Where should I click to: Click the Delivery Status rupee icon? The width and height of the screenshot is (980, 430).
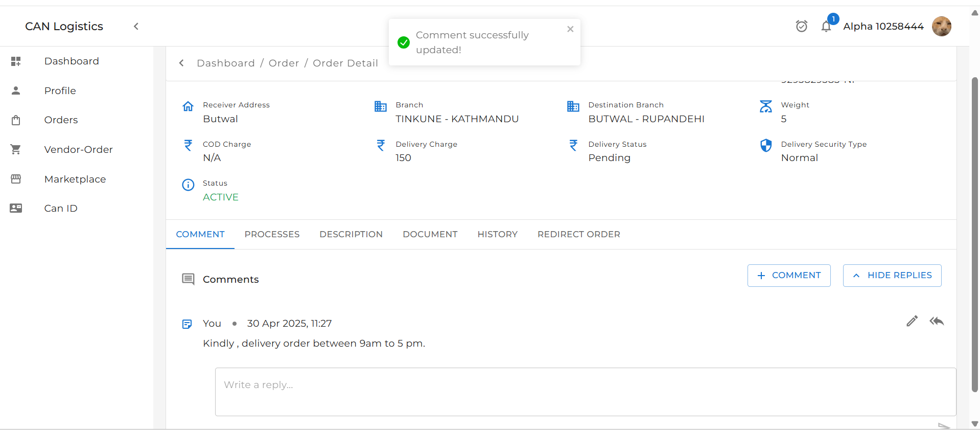(573, 145)
